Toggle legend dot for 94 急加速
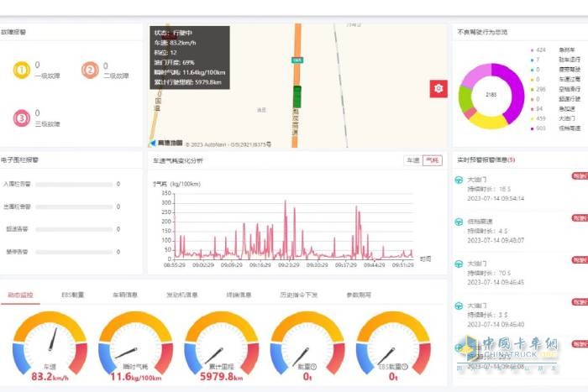Viewport: 588px width, 392px height. [532, 108]
